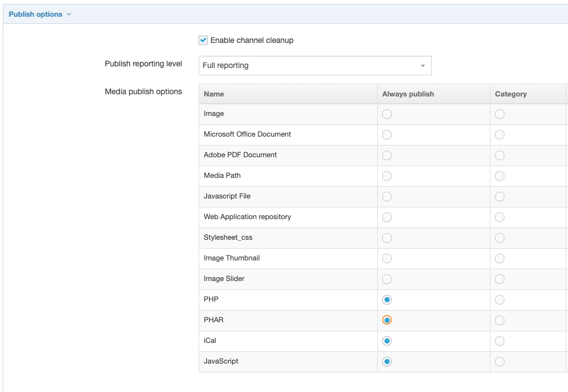Select Category for Adobe PDF Document
The height and width of the screenshot is (392, 568).
[x=499, y=155]
